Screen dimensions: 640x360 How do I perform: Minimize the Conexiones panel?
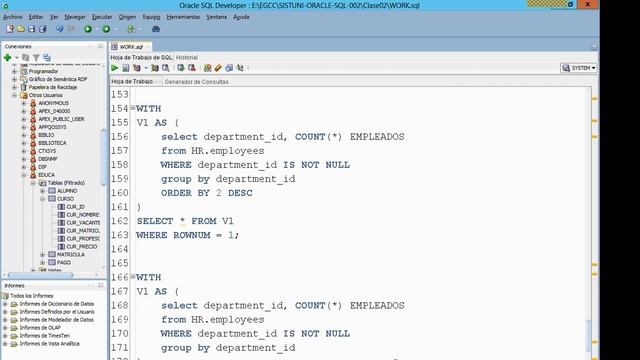coord(100,47)
